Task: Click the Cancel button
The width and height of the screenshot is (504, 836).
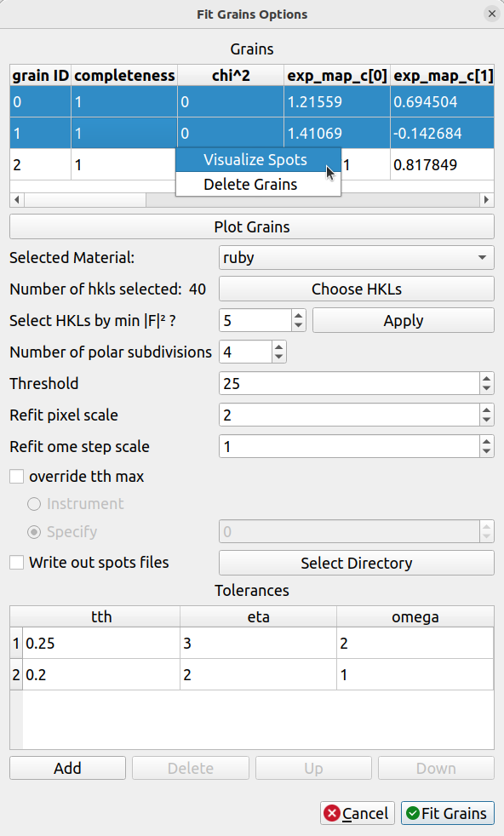Action: point(358,813)
